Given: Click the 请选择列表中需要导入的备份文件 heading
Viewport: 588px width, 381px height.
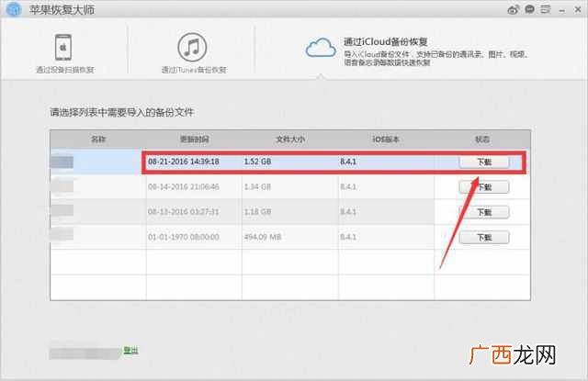Looking at the screenshot, I should (122, 112).
